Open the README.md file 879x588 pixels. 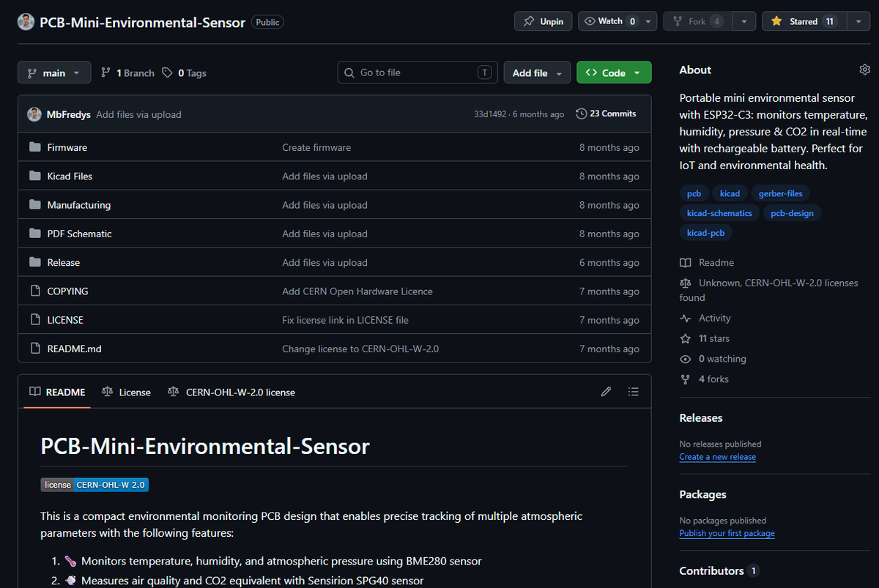(74, 349)
